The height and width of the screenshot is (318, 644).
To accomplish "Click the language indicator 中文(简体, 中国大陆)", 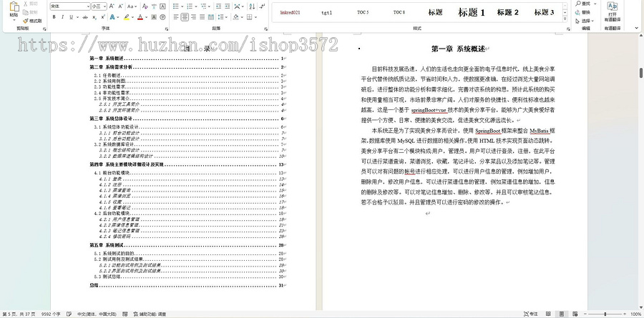I will pyautogui.click(x=98, y=314).
